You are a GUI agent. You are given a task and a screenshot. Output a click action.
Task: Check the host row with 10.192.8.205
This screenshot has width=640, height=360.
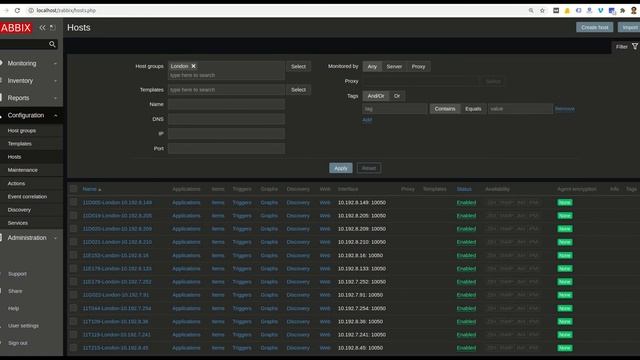click(73, 215)
